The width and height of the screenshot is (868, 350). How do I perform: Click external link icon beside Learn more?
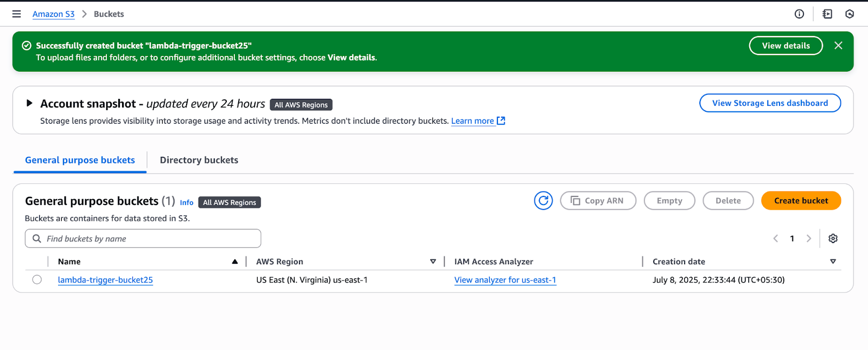(501, 120)
